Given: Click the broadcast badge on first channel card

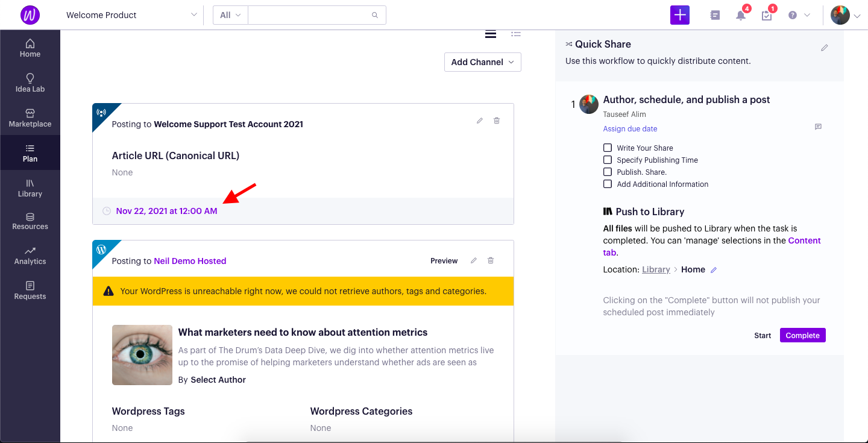Looking at the screenshot, I should pyautogui.click(x=101, y=112).
